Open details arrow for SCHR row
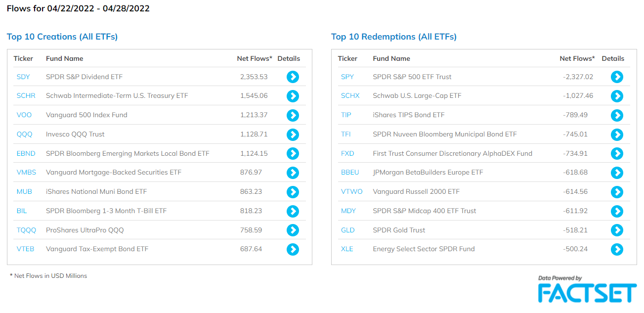Screen dimensions: 644x313 click(293, 96)
